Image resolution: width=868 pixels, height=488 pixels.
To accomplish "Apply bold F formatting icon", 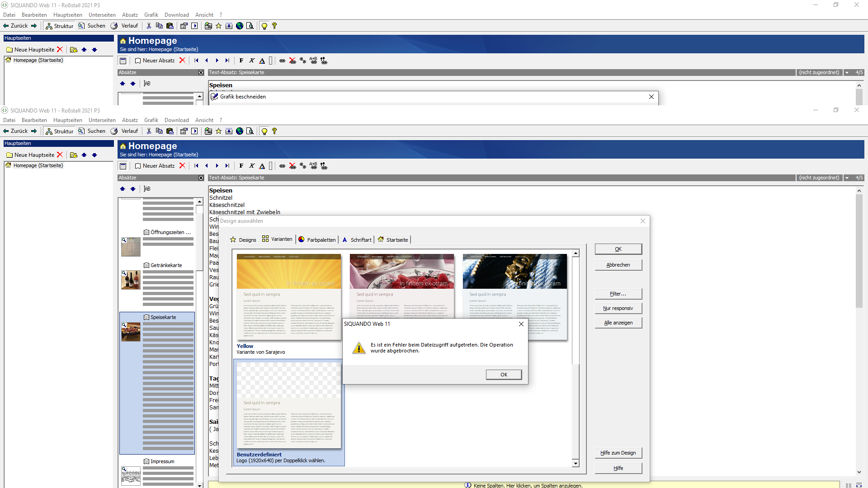I will pyautogui.click(x=241, y=166).
